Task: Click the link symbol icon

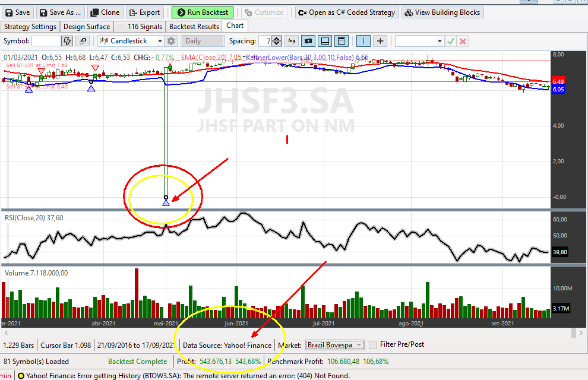Action: point(83,41)
